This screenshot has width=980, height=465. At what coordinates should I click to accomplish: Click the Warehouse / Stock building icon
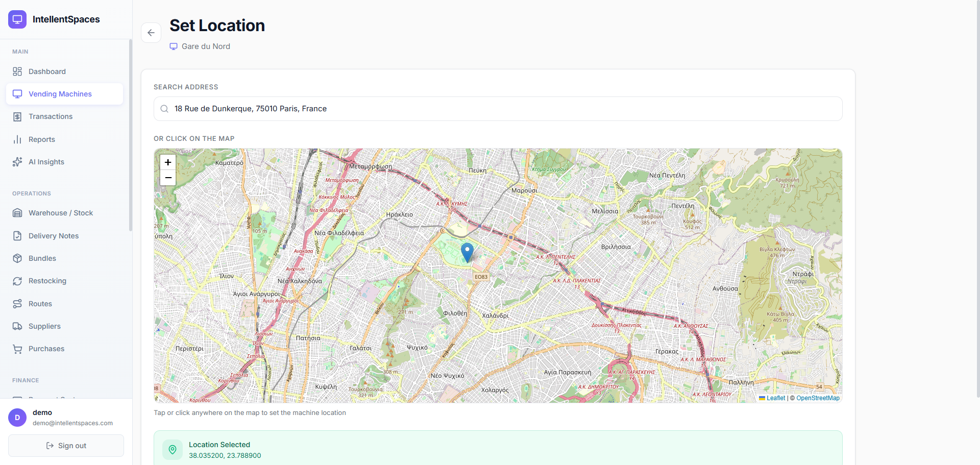pyautogui.click(x=17, y=213)
